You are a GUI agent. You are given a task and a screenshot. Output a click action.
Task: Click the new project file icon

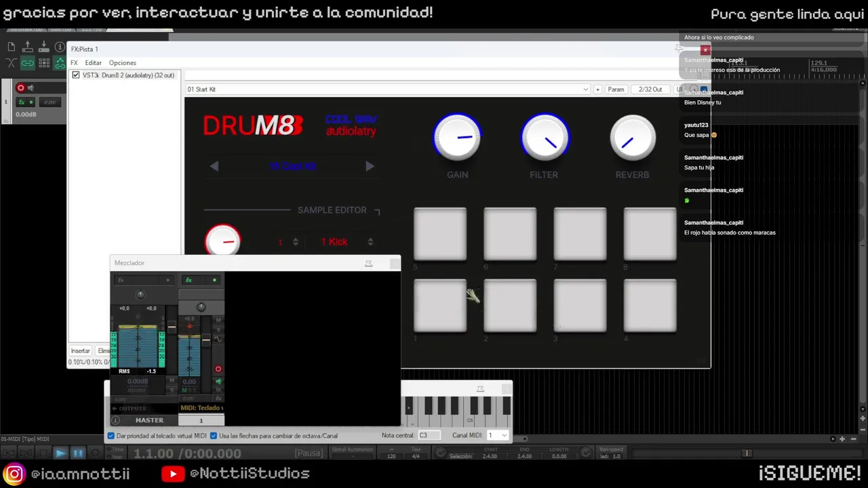[11, 46]
